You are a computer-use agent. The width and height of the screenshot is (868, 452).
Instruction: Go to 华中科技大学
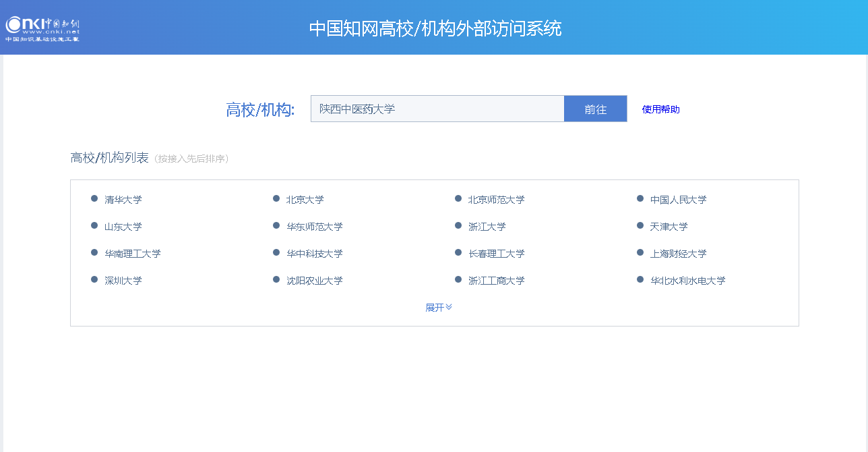(x=315, y=254)
